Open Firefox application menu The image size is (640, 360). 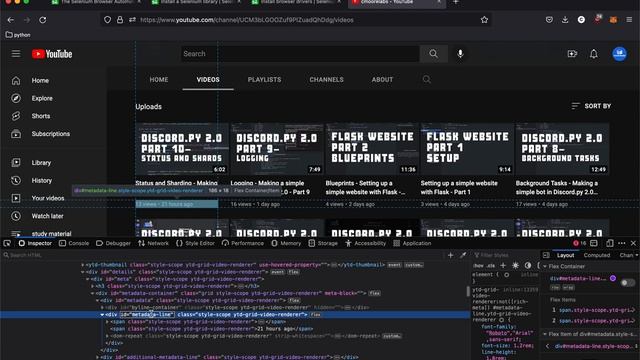pyautogui.click(x=629, y=20)
